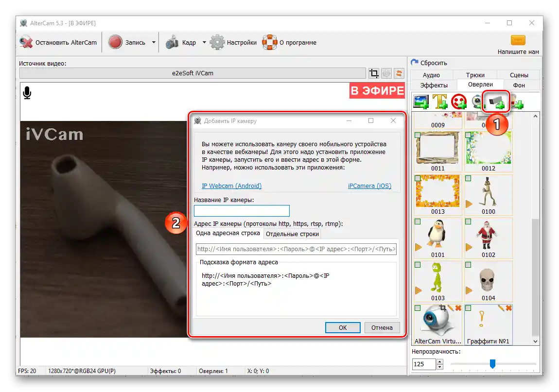559x392 pixels.
Task: Play the Santa 0102 animation preview arrow
Action: (469, 247)
